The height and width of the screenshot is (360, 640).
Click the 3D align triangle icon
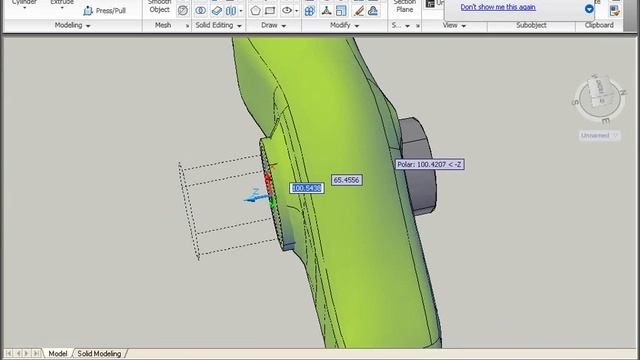[326, 11]
